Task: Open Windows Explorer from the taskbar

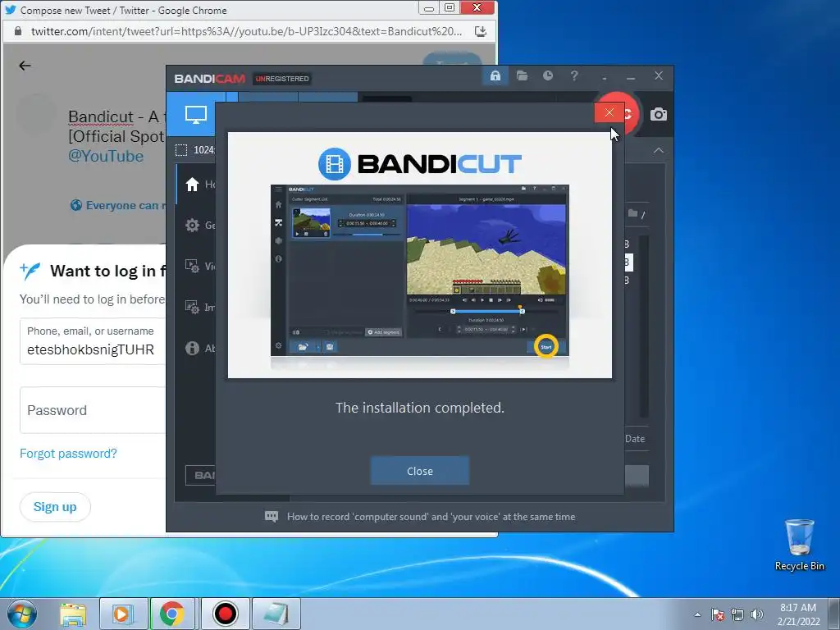Action: click(73, 614)
